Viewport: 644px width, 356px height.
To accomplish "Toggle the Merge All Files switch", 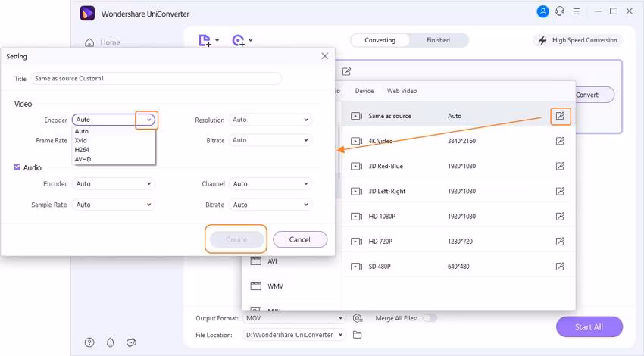I will 430,318.
